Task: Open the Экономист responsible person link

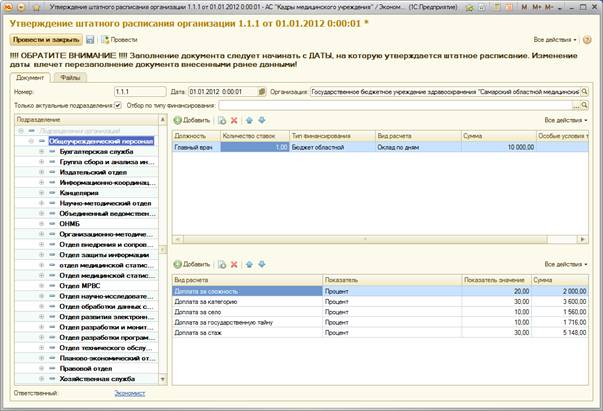Action: 128,394
